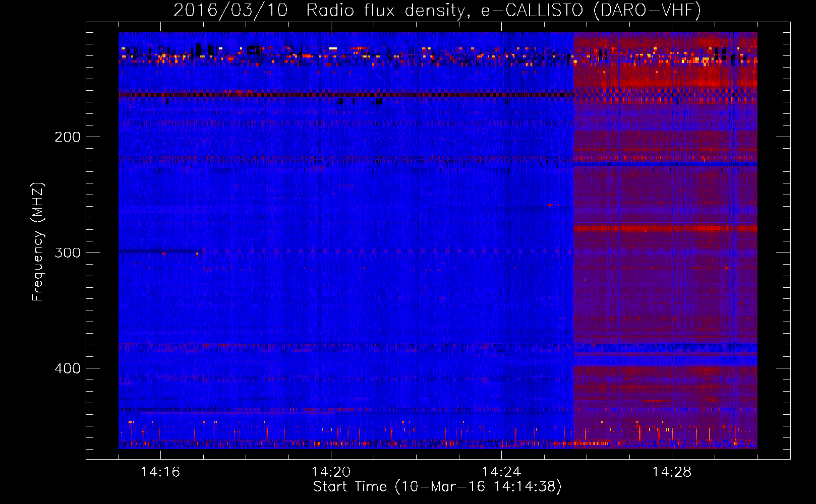Viewport: 816px width, 504px height.
Task: Select the 14:16 time tick label
Action: [x=160, y=472]
